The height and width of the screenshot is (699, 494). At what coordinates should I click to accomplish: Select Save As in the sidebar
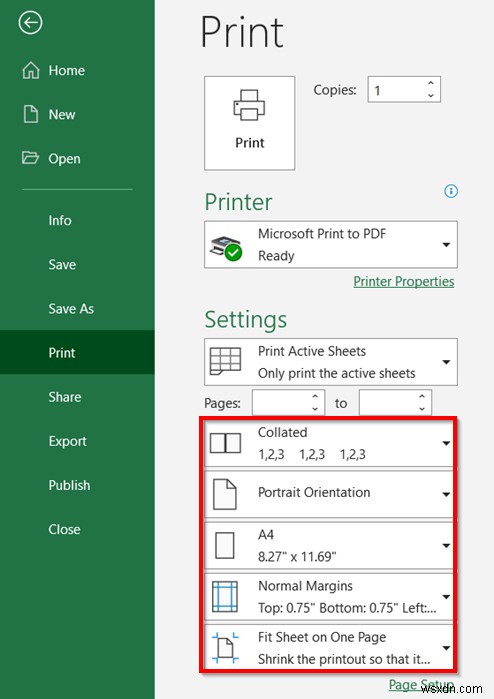point(71,308)
